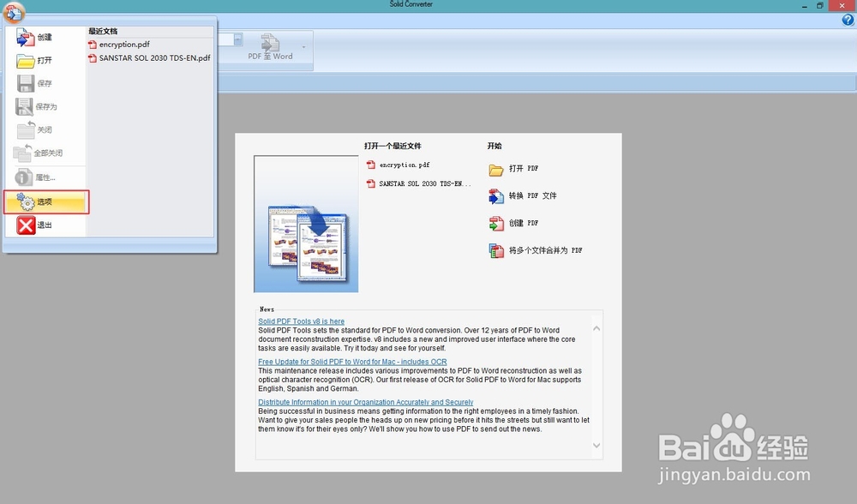Click News panel scroll down arrow
857x504 pixels.
[x=596, y=446]
